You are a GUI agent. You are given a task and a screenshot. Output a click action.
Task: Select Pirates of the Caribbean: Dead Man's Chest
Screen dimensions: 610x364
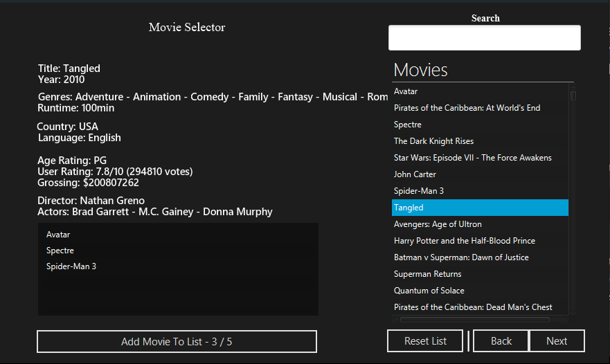pyautogui.click(x=480, y=307)
